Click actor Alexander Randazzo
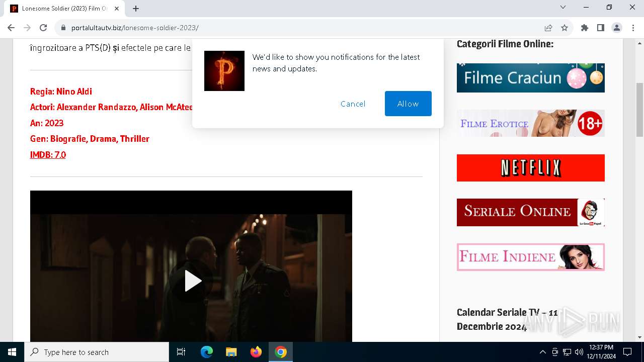Image resolution: width=644 pixels, height=362 pixels. 96,107
